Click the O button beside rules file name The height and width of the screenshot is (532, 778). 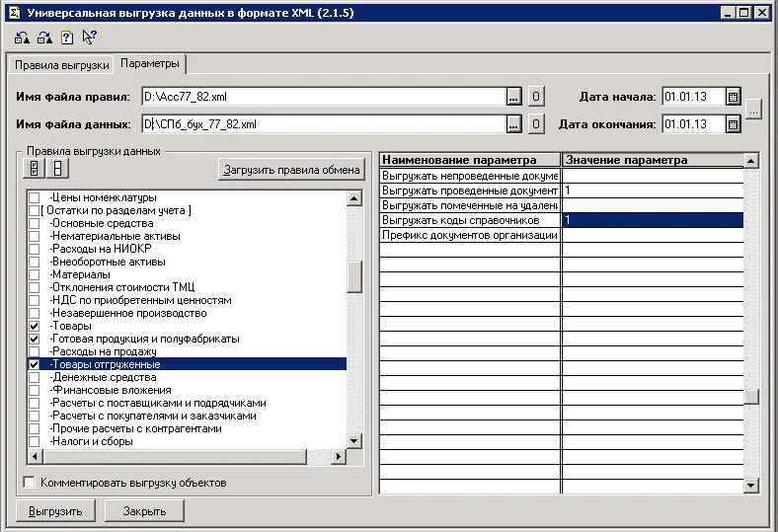coord(535,96)
